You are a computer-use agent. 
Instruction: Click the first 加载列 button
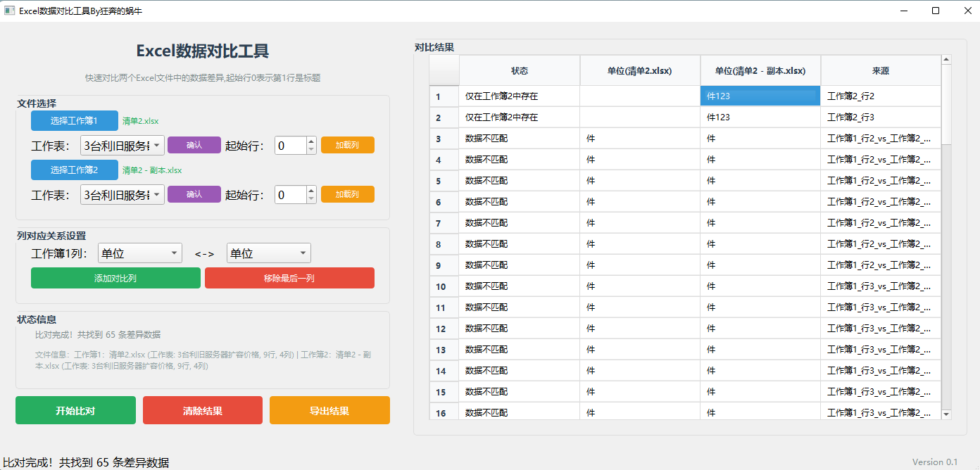pyautogui.click(x=347, y=145)
